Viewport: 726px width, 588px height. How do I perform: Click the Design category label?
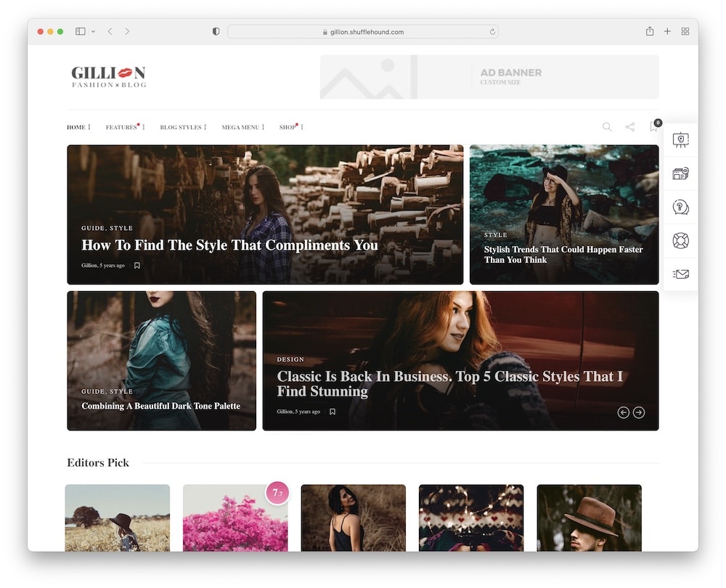tap(290, 359)
